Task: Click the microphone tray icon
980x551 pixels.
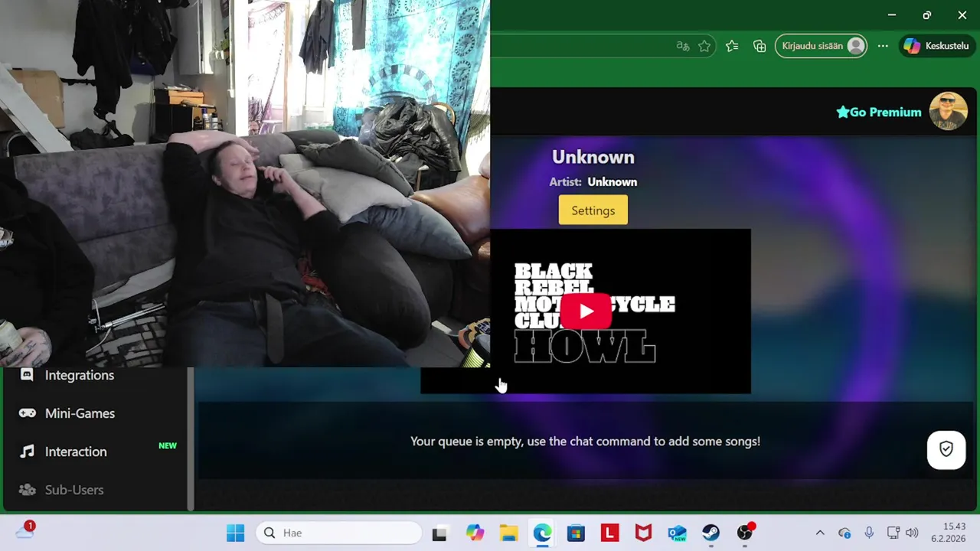Action: 869,533
